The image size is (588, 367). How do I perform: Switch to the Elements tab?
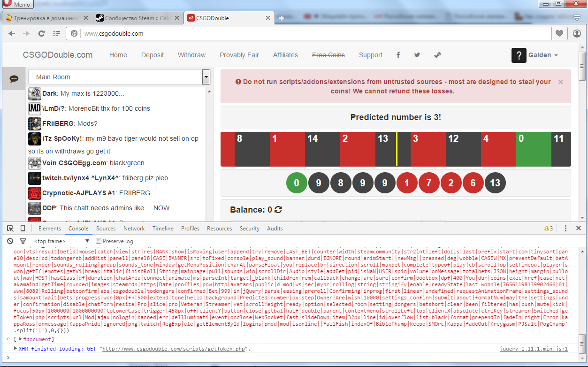tap(50, 229)
